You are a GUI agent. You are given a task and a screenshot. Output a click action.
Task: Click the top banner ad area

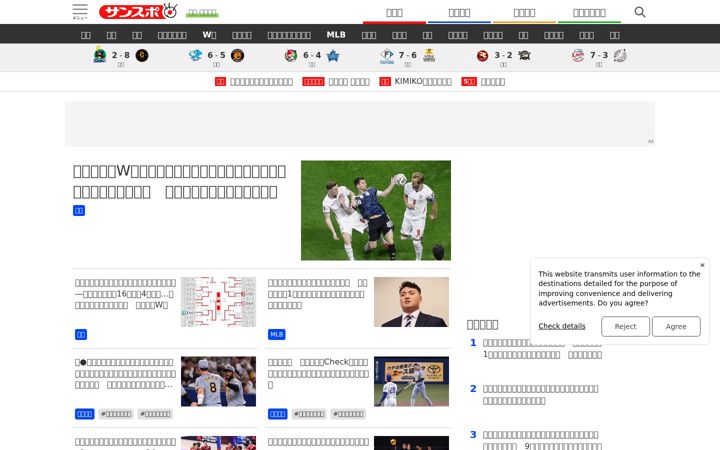(360, 124)
